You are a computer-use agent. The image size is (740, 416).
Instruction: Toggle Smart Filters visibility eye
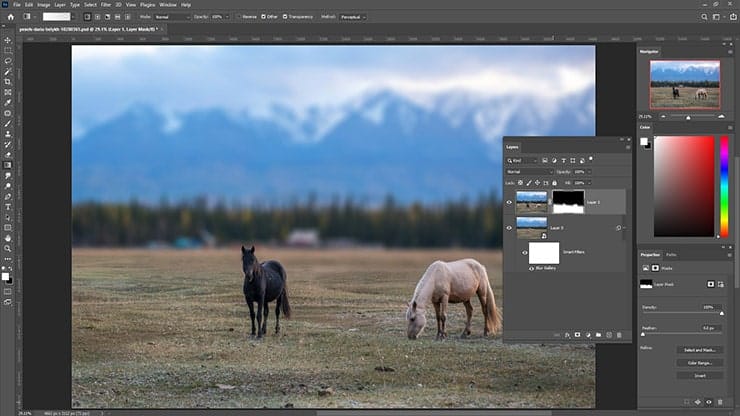pos(524,253)
